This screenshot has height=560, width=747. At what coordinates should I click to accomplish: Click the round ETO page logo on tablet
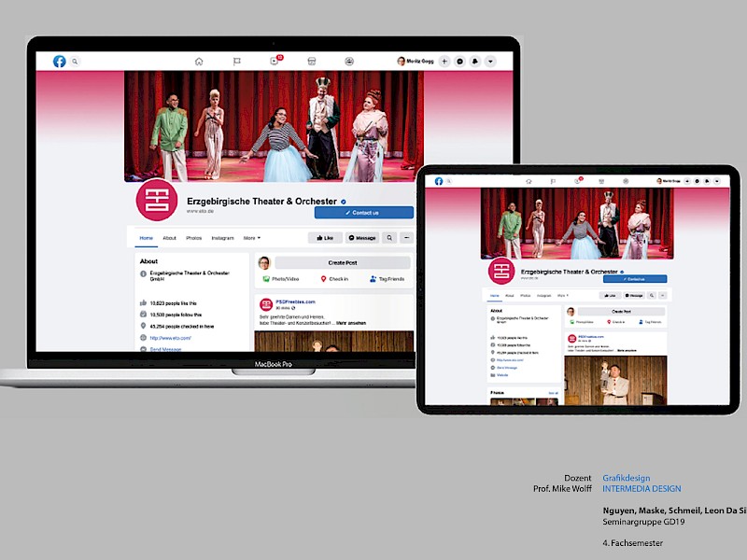coord(501,271)
